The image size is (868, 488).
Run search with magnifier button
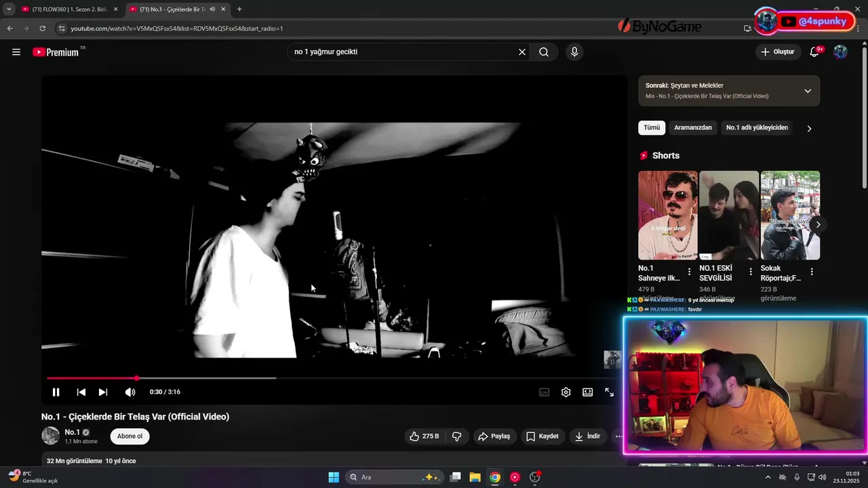[544, 52]
